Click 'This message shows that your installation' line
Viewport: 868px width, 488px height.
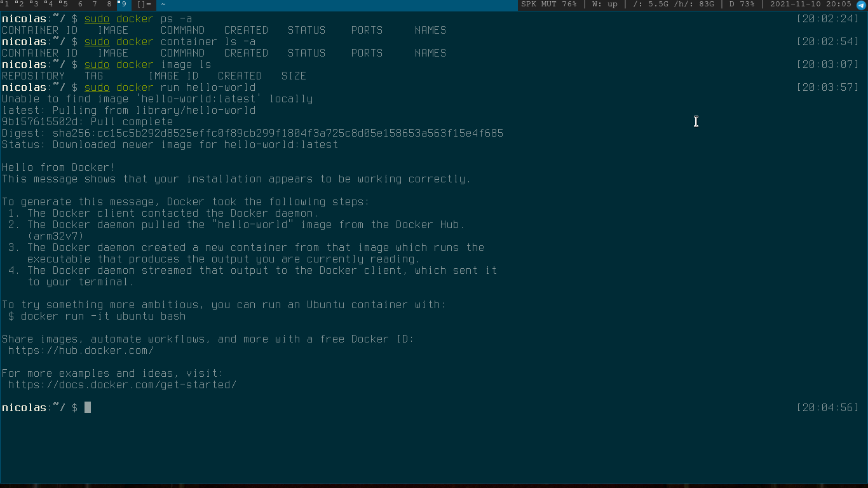click(x=236, y=179)
